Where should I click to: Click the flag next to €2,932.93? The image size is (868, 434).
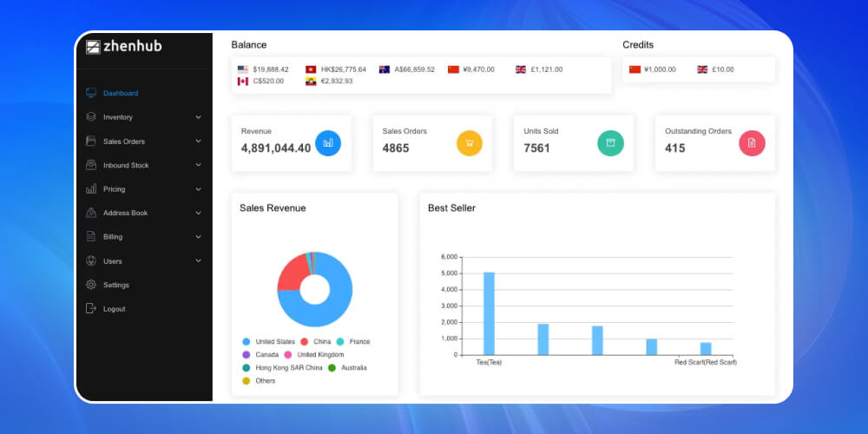point(311,82)
